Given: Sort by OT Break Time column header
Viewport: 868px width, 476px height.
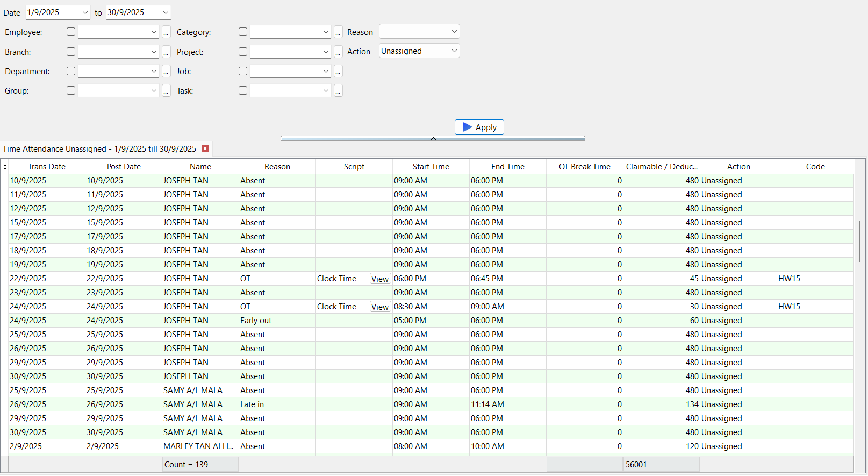Looking at the screenshot, I should pos(585,167).
